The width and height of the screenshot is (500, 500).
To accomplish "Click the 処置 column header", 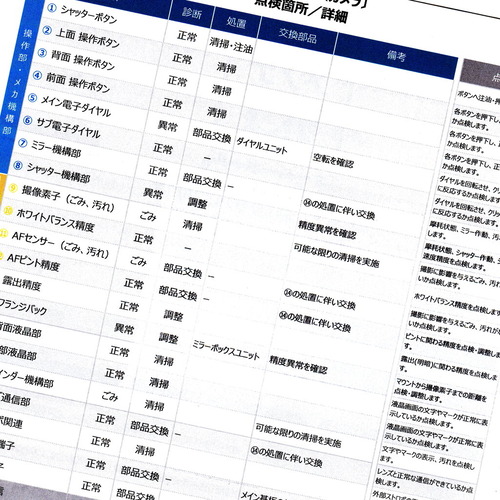I will coord(236,23).
